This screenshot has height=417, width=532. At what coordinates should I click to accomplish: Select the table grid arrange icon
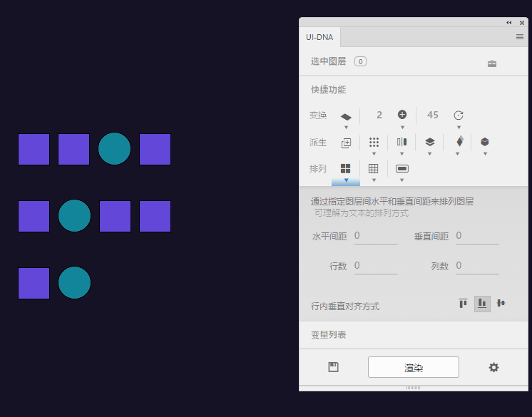click(373, 168)
